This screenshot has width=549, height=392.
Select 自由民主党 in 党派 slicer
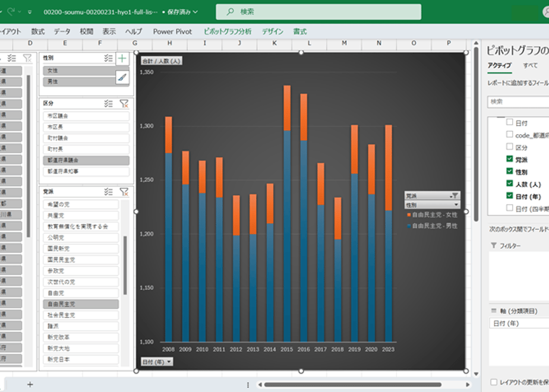click(x=81, y=304)
